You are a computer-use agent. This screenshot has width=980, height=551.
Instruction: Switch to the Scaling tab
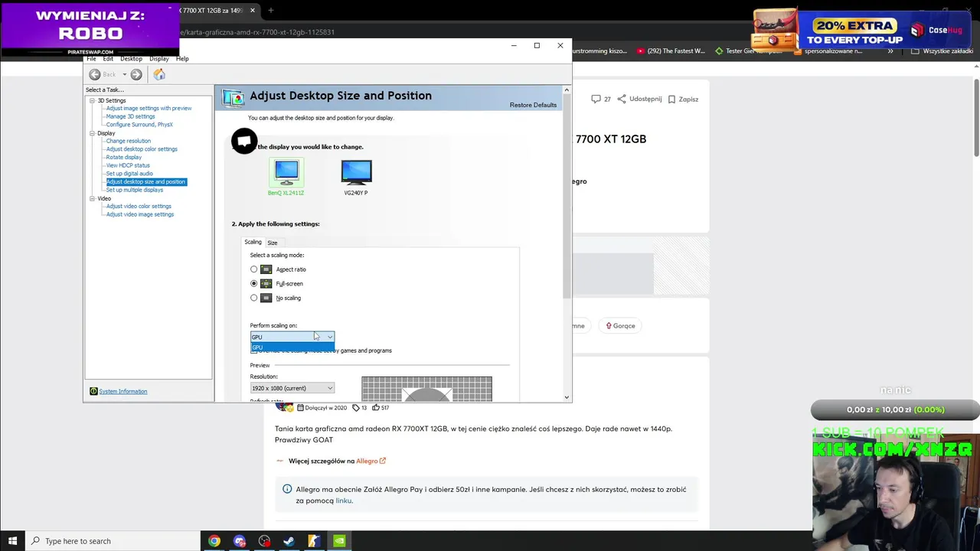tap(253, 242)
